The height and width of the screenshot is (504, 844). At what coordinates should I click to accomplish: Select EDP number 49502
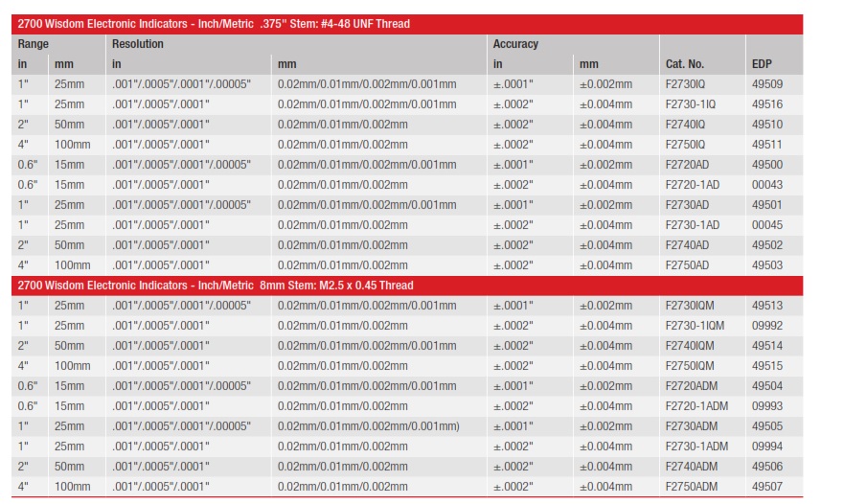point(767,245)
